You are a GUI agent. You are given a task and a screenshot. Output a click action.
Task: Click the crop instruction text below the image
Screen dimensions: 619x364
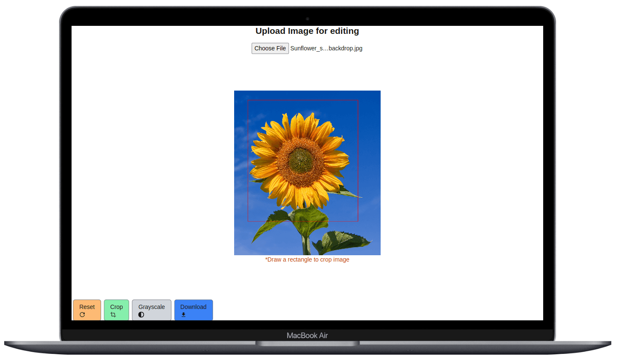pyautogui.click(x=307, y=259)
